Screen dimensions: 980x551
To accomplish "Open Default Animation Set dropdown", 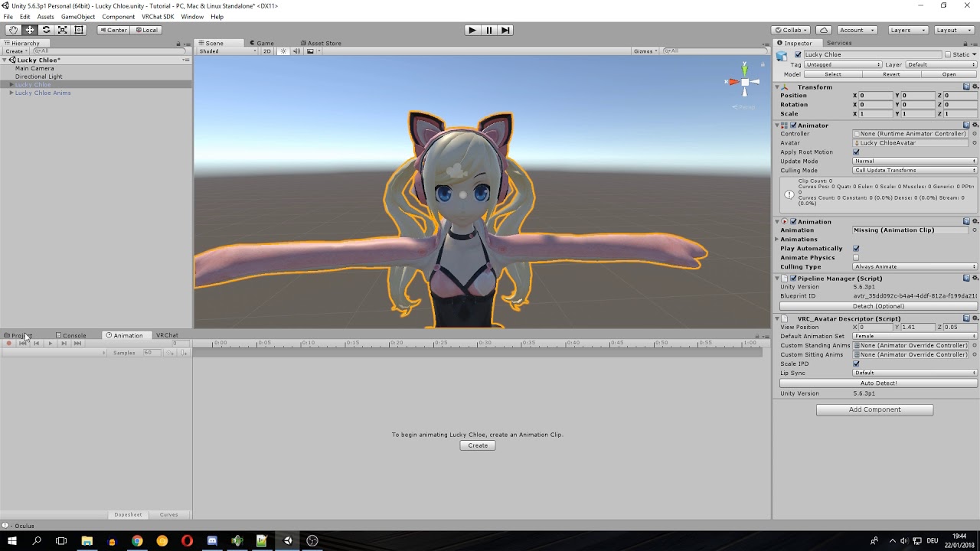I will 915,336.
